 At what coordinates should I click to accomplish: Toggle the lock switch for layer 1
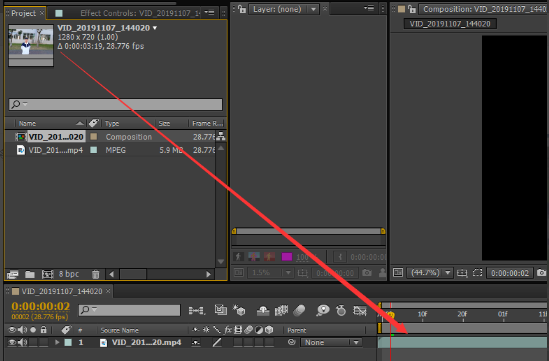click(x=43, y=342)
